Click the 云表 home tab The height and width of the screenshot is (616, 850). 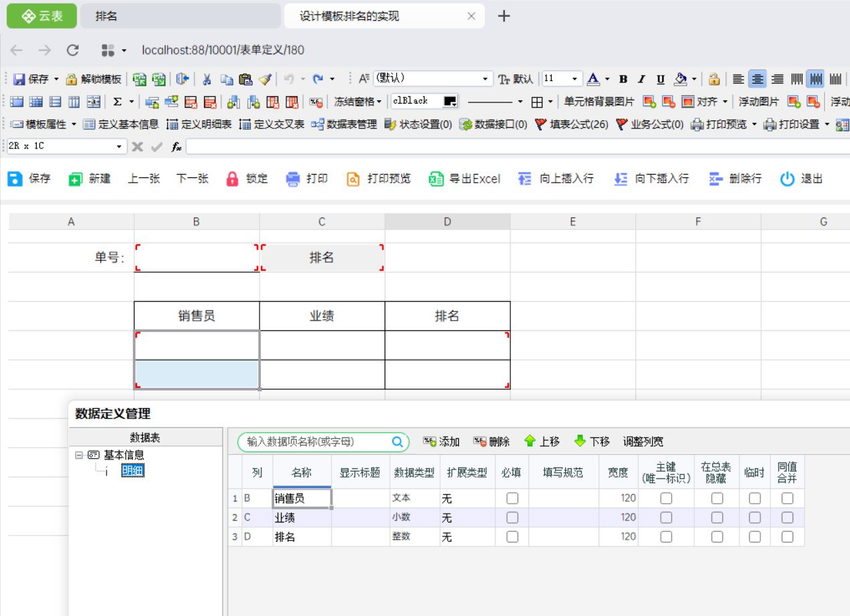pyautogui.click(x=41, y=16)
